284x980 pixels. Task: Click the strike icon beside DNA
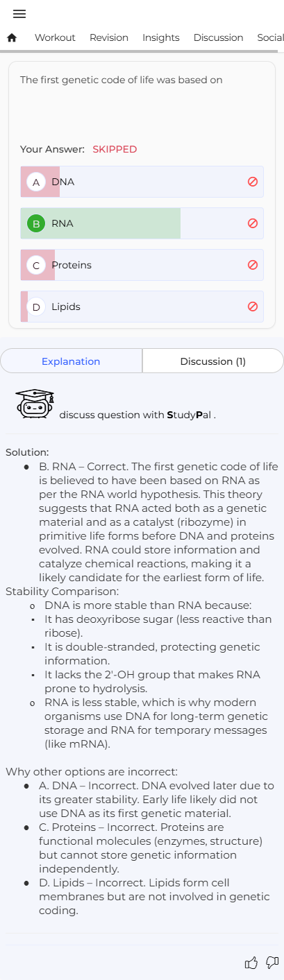(253, 182)
